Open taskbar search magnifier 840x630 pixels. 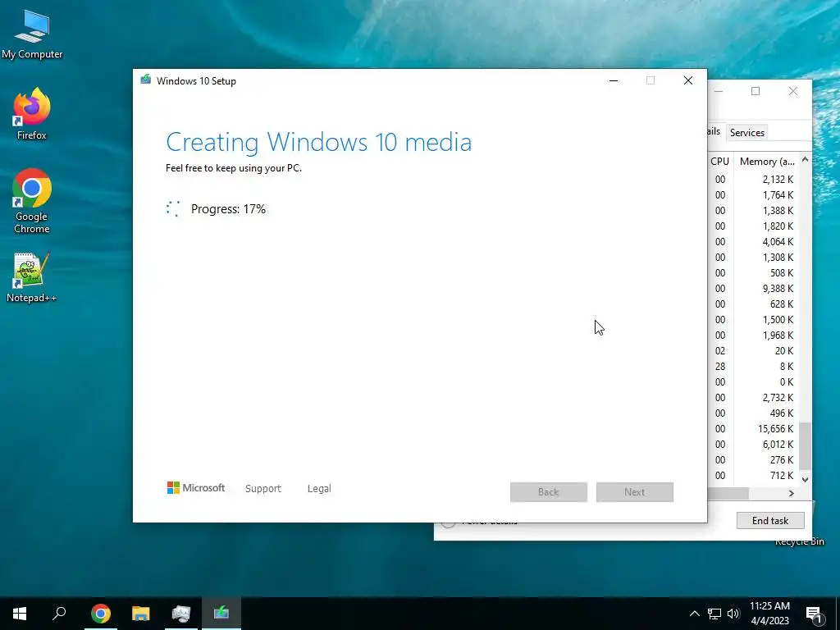[x=59, y=614]
